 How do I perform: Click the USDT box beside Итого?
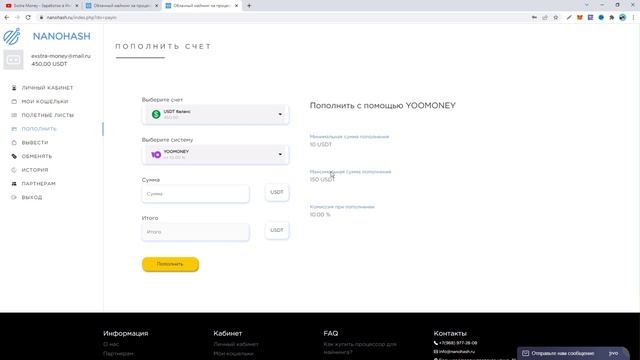point(277,230)
